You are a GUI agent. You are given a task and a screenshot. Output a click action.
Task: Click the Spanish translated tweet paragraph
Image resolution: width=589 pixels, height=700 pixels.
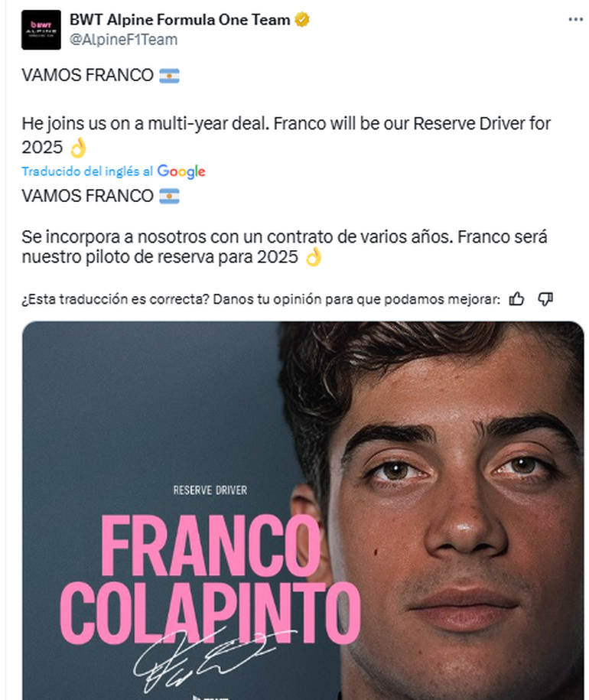tap(285, 247)
